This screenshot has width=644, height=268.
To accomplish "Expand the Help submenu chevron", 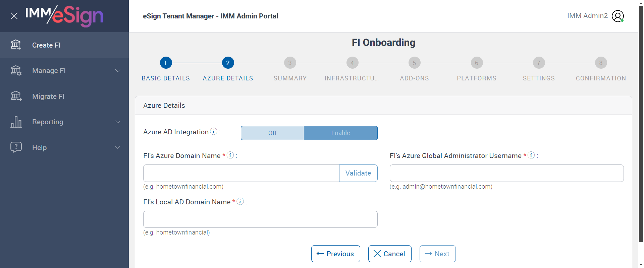I will [x=118, y=147].
